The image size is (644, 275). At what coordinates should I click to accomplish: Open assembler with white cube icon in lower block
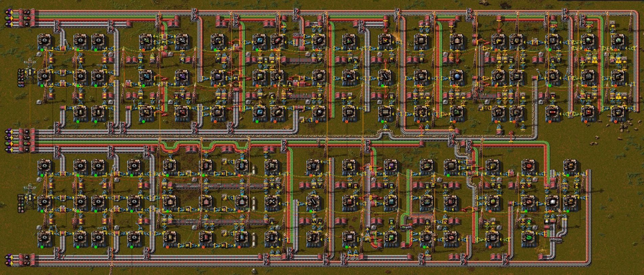coord(552,202)
